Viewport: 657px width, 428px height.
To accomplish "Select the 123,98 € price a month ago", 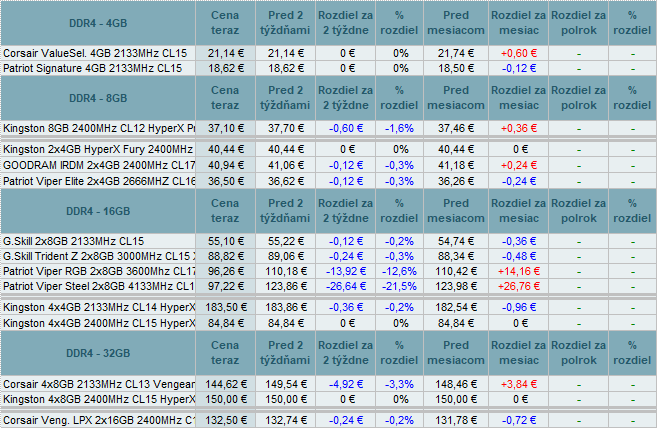I will pyautogui.click(x=456, y=286).
